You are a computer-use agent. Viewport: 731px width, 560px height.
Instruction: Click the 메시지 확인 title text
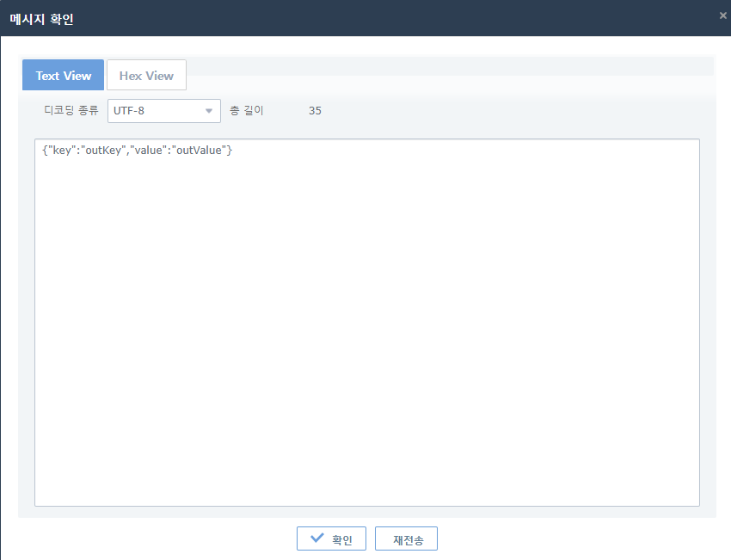click(x=41, y=19)
